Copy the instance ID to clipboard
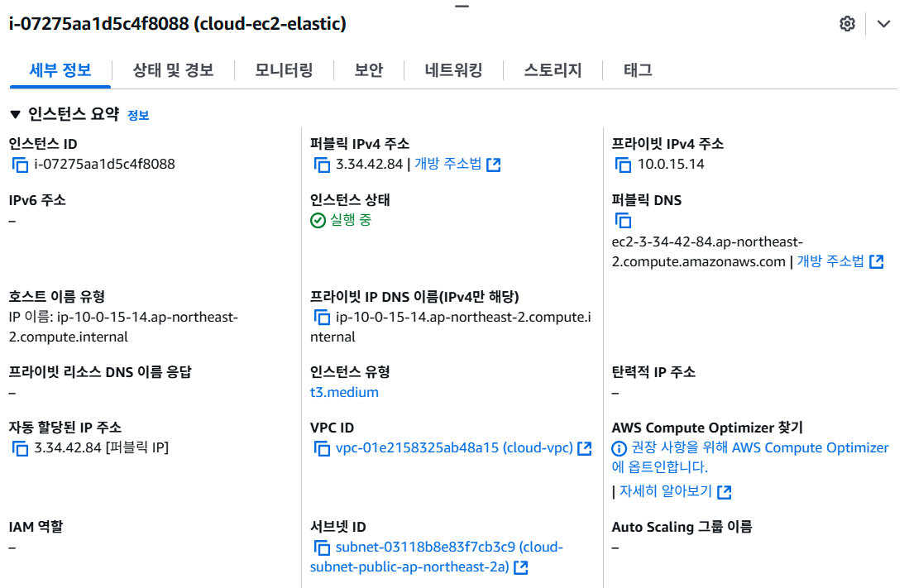 21,165
